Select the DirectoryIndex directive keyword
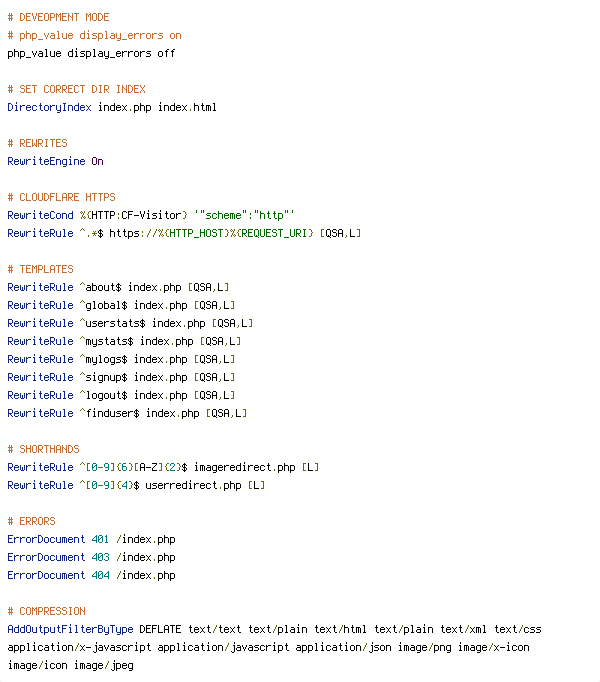The height and width of the screenshot is (682, 600). (x=49, y=107)
